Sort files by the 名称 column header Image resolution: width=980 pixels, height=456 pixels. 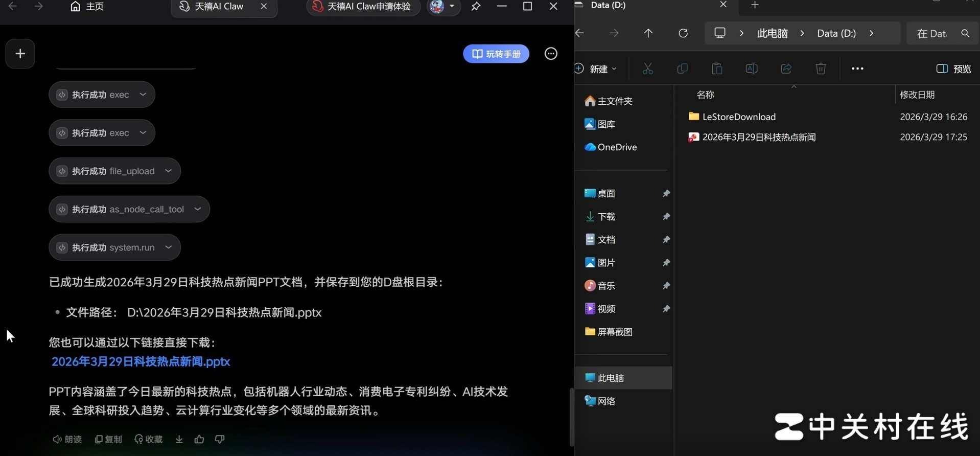(705, 95)
